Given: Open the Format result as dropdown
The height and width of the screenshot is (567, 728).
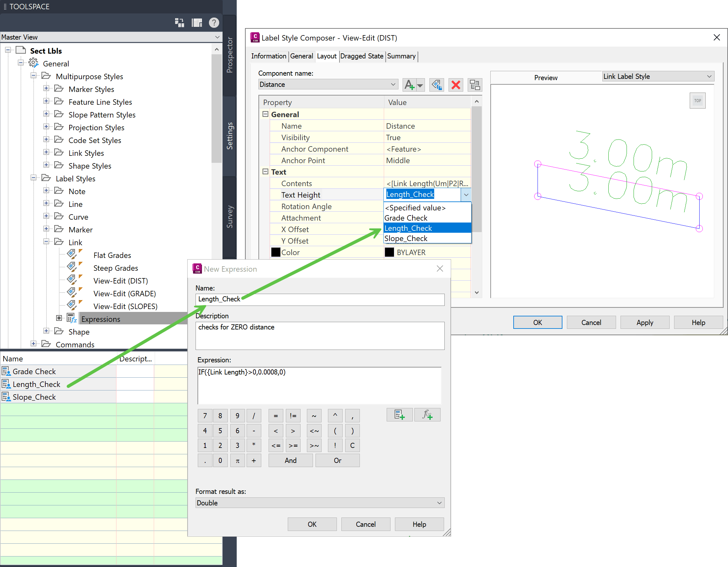Looking at the screenshot, I should [439, 503].
